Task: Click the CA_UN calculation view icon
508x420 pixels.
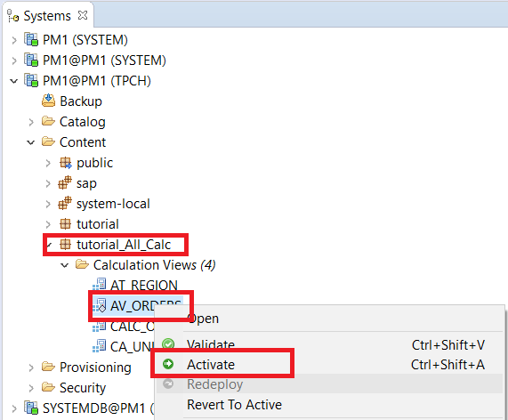Action: (99, 346)
